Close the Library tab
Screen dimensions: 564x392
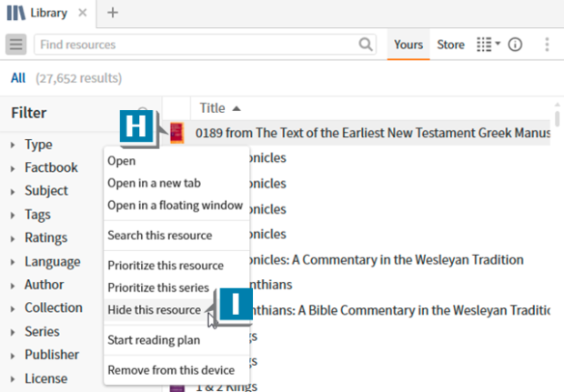[83, 13]
